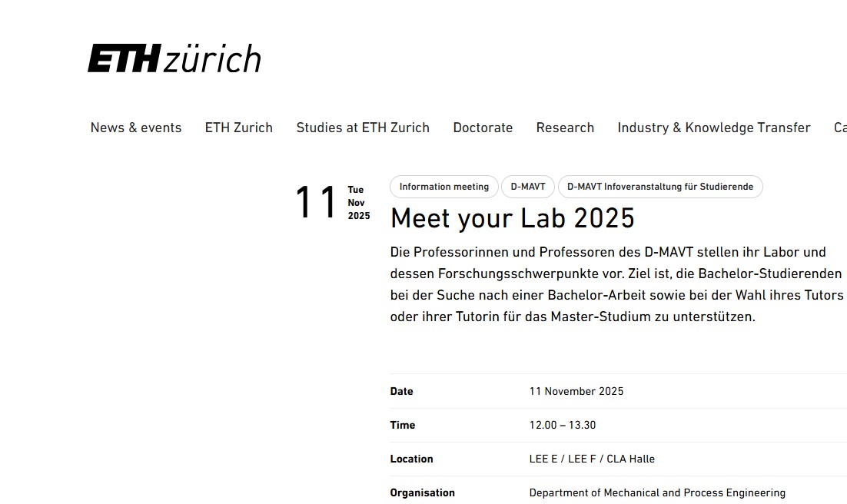Screen dimensions: 847x504
Task: Select ETH Zurich in the navigation bar
Action: (x=239, y=128)
